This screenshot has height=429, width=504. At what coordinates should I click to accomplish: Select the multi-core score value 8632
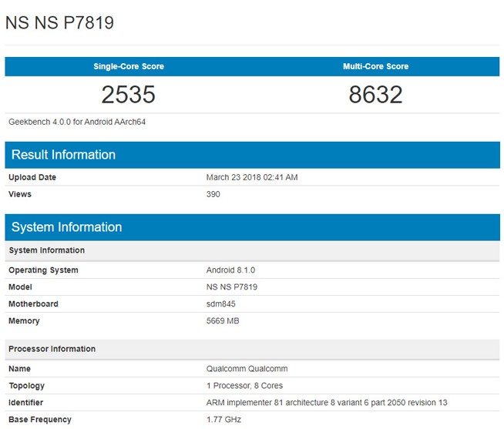(x=375, y=95)
